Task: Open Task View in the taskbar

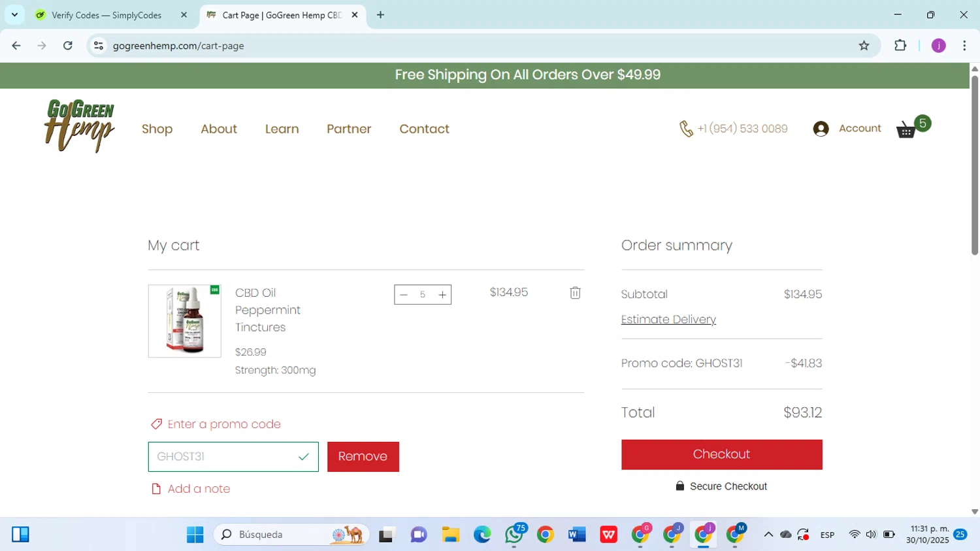Action: 387,535
